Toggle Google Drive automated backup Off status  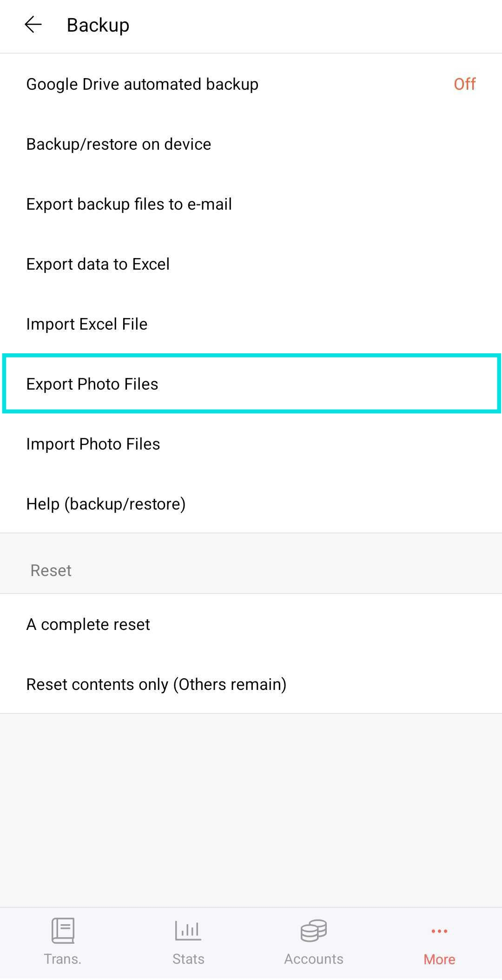pos(464,84)
